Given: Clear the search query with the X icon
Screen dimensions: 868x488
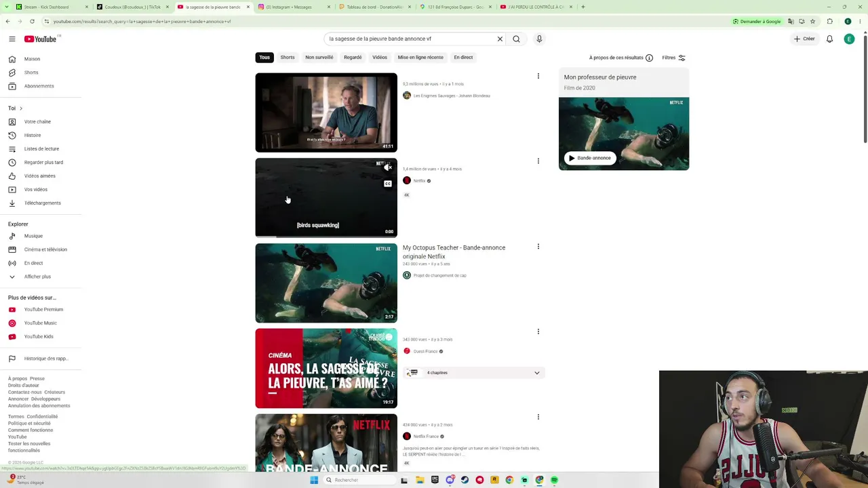Looking at the screenshot, I should click(x=500, y=39).
